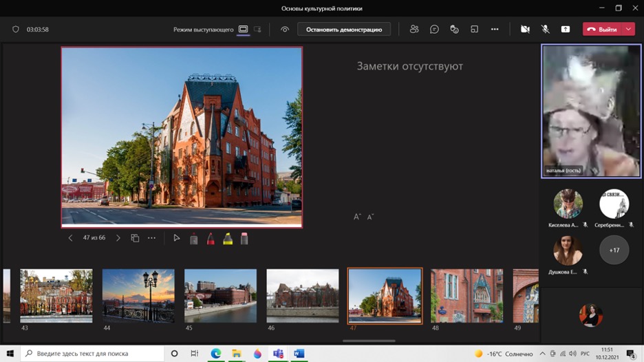Open the slide grid view icon
The width and height of the screenshot is (644, 362).
pyautogui.click(x=135, y=238)
